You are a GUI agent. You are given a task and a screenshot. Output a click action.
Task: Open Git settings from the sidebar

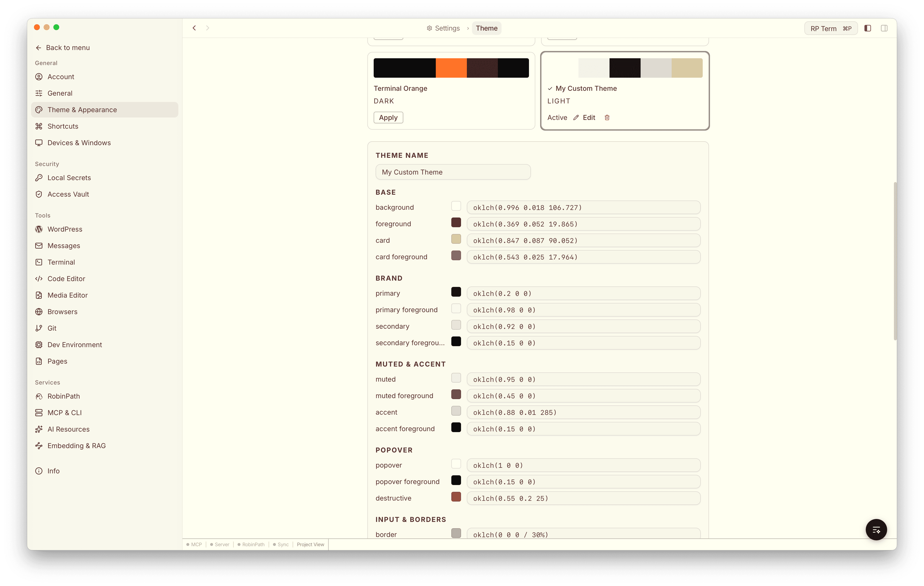(51, 328)
